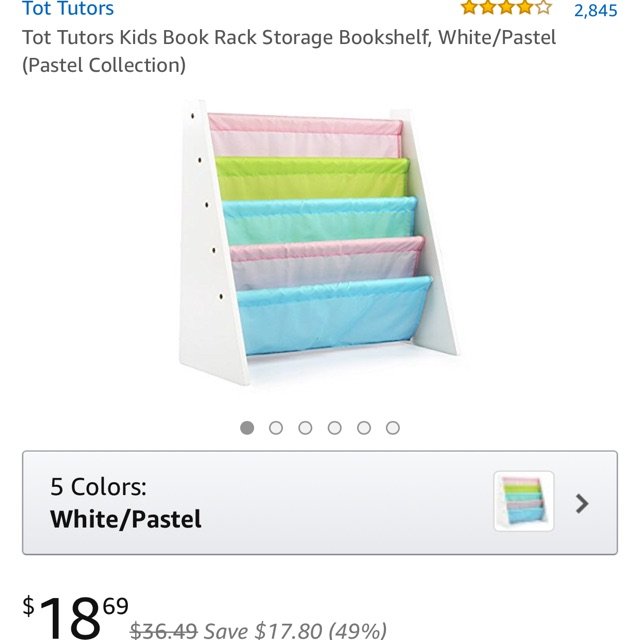
Task: Click the empty fifth rating star
Action: point(543,8)
